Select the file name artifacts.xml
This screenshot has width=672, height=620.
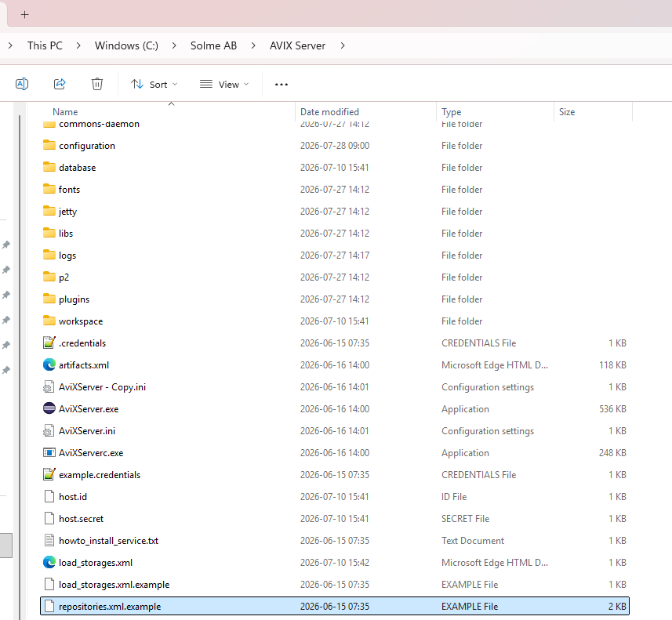point(84,365)
